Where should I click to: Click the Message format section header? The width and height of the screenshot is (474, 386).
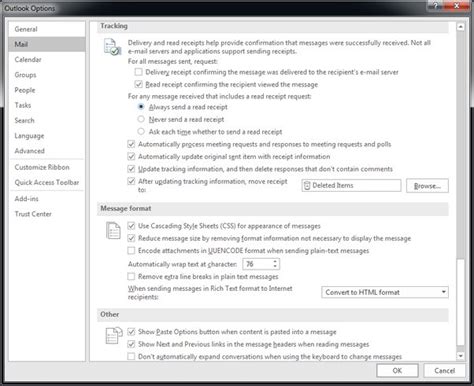pos(273,208)
